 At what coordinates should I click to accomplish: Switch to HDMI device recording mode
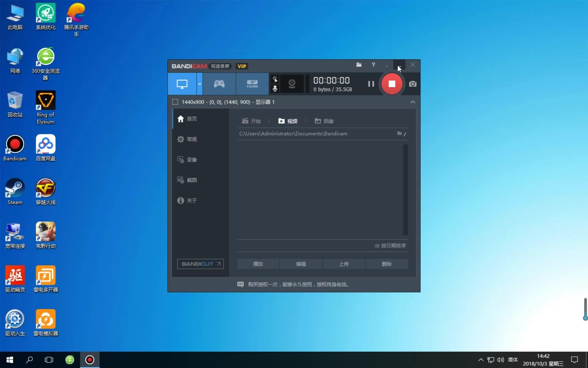[x=252, y=84]
